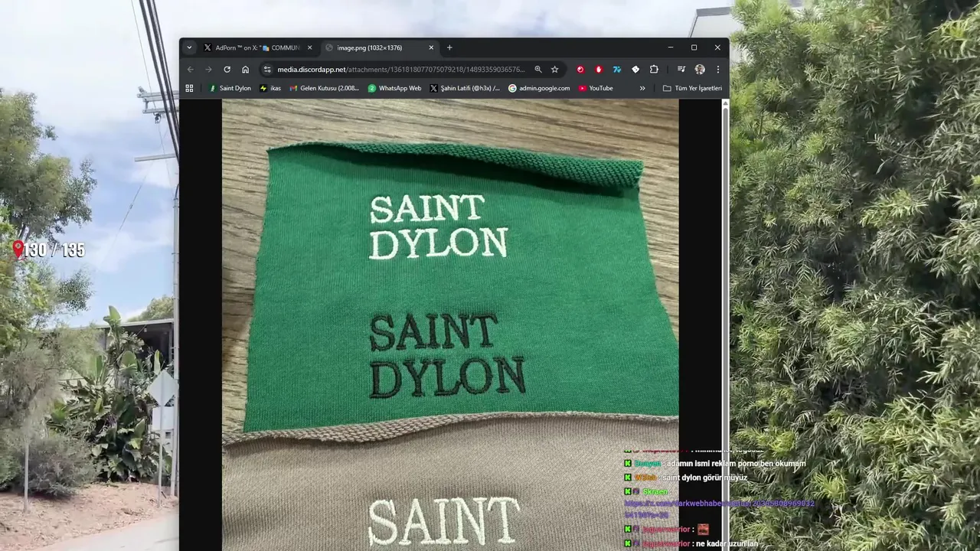
Task: Open the admin.google.com bookmark
Action: 539,88
